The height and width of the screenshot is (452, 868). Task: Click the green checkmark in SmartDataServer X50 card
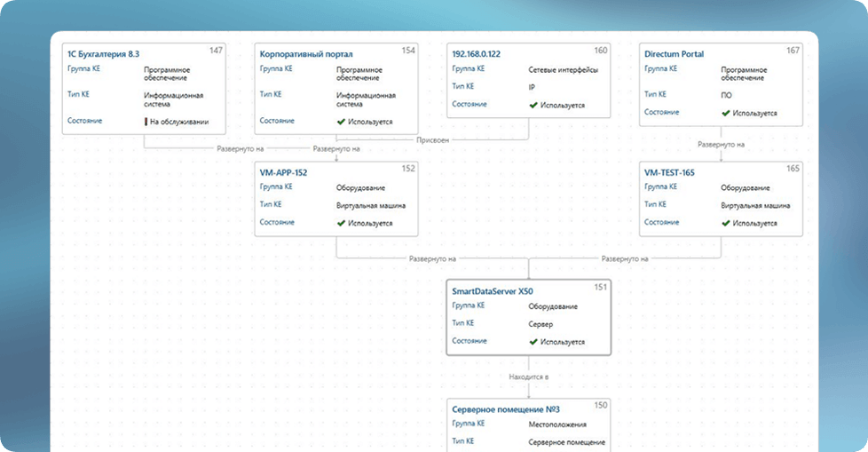click(x=533, y=341)
